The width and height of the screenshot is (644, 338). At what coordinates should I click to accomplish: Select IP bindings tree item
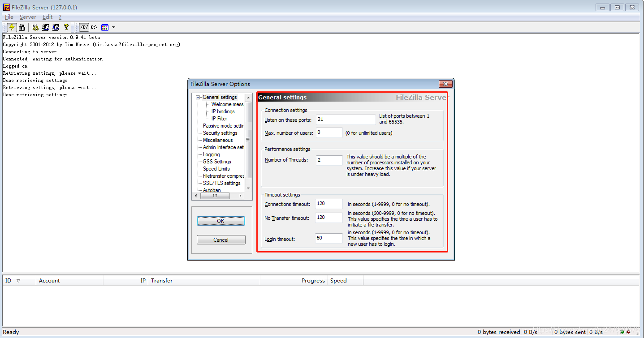(223, 111)
